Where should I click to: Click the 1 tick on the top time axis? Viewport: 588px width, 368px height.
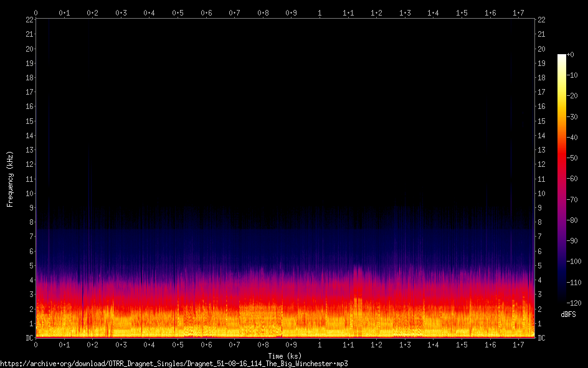[320, 12]
